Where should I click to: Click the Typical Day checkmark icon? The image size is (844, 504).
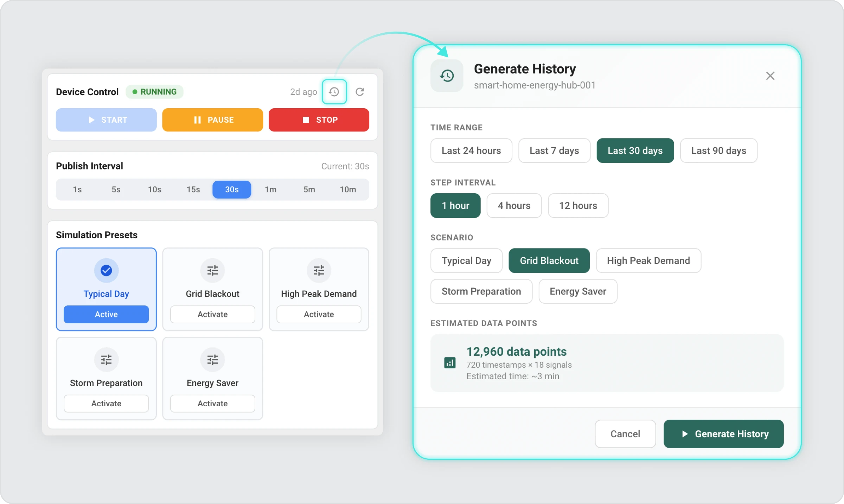point(106,271)
